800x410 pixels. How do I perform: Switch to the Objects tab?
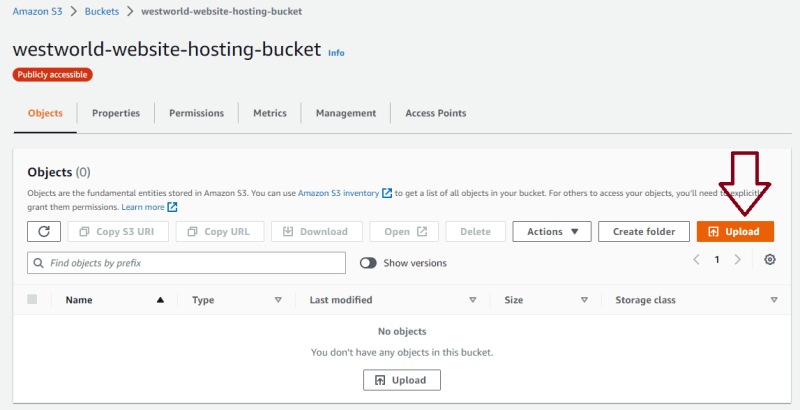pyautogui.click(x=45, y=113)
